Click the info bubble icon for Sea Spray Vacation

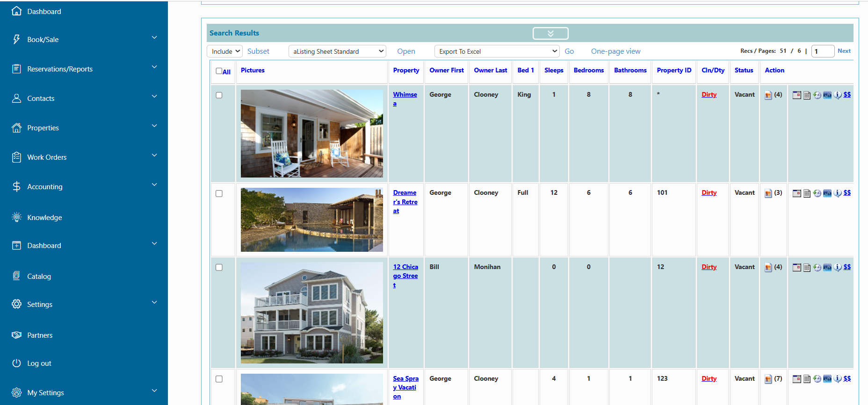pos(838,379)
